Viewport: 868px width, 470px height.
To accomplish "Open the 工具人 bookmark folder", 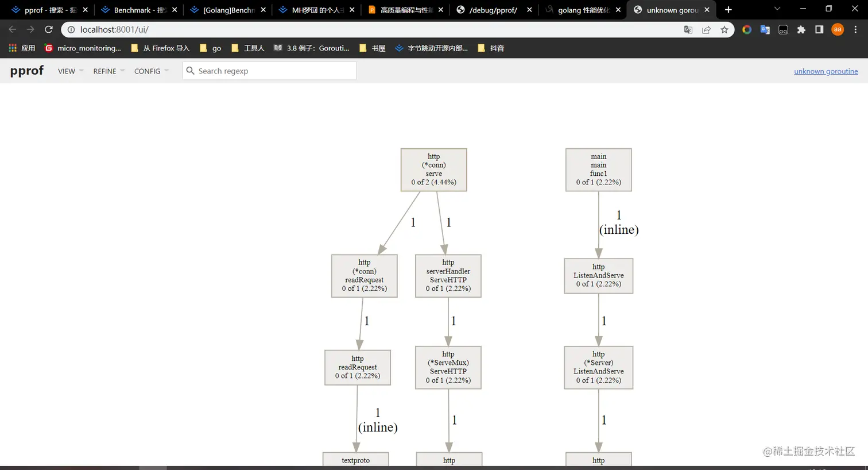I will click(x=247, y=48).
